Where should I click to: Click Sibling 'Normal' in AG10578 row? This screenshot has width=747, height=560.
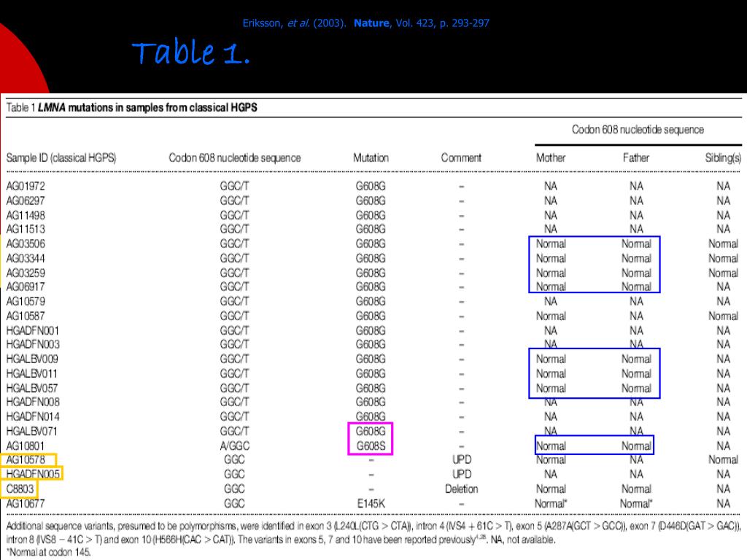coord(723,460)
